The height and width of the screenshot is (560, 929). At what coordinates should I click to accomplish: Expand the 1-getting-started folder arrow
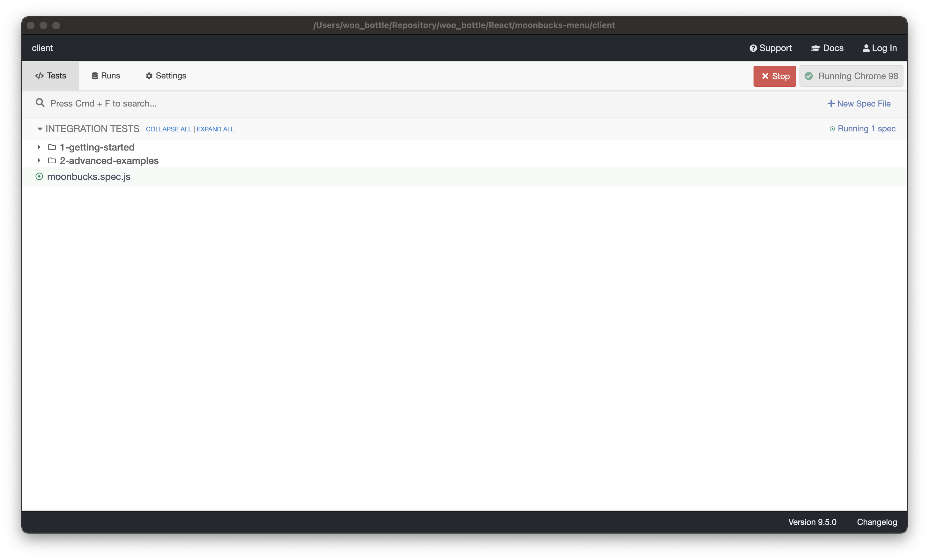click(x=39, y=147)
